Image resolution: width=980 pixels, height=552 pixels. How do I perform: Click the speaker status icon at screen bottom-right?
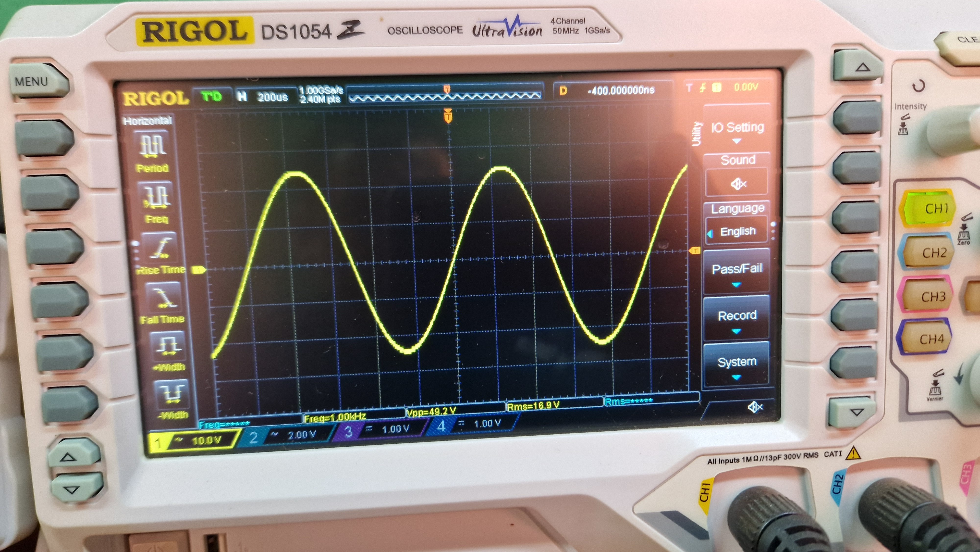[755, 407]
